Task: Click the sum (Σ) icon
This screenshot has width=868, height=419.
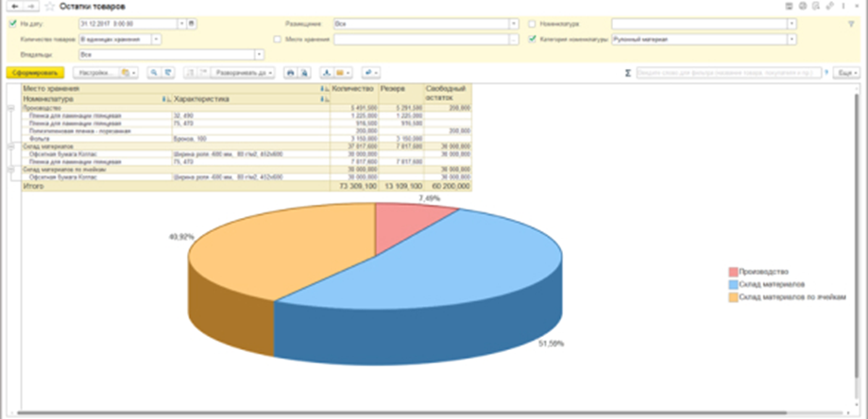Action: 628,72
